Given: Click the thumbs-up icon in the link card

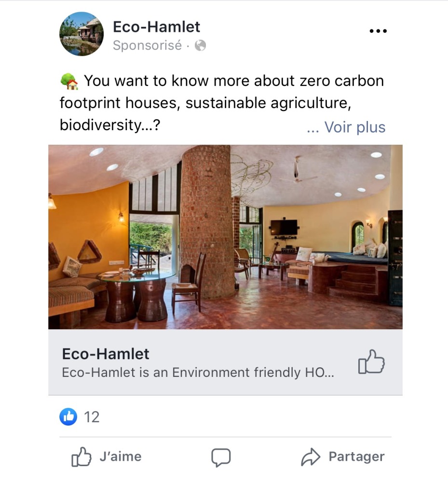Looking at the screenshot, I should (x=371, y=362).
